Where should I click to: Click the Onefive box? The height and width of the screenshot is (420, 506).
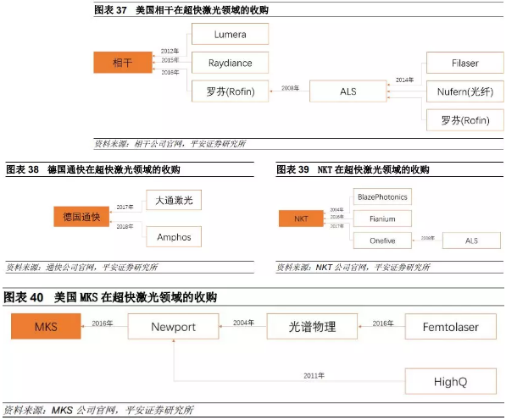[x=382, y=240]
